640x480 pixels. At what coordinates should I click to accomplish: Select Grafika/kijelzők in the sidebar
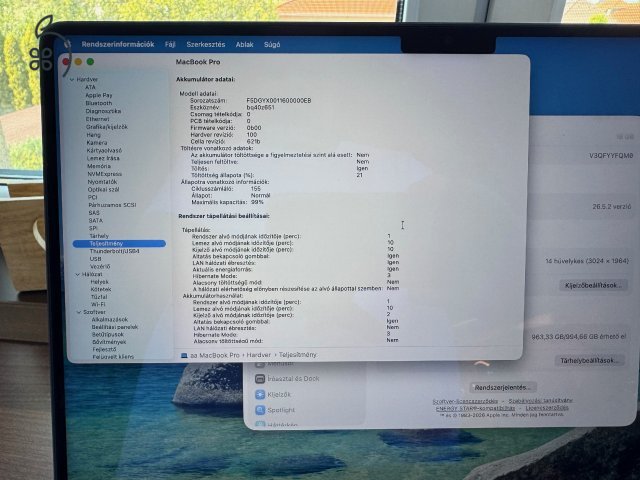[107, 127]
